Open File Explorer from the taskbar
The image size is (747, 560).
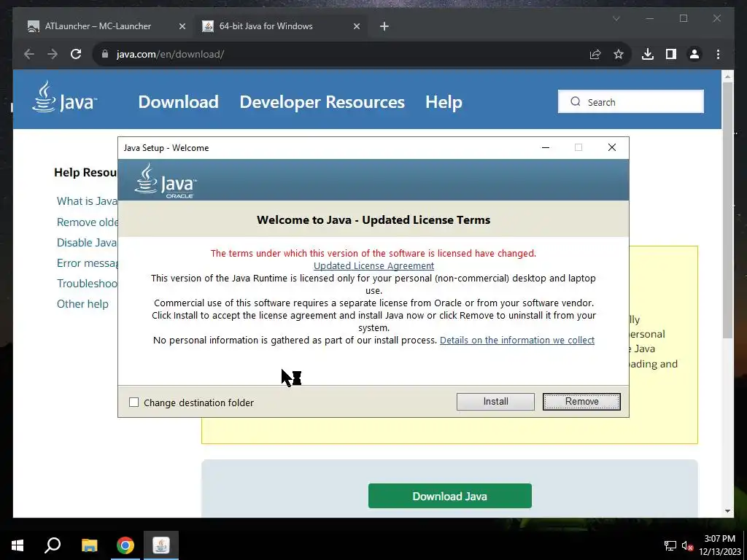(x=89, y=545)
